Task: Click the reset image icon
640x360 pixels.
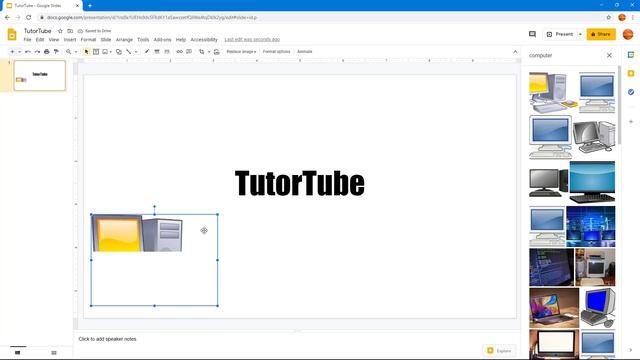Action: click(x=217, y=52)
